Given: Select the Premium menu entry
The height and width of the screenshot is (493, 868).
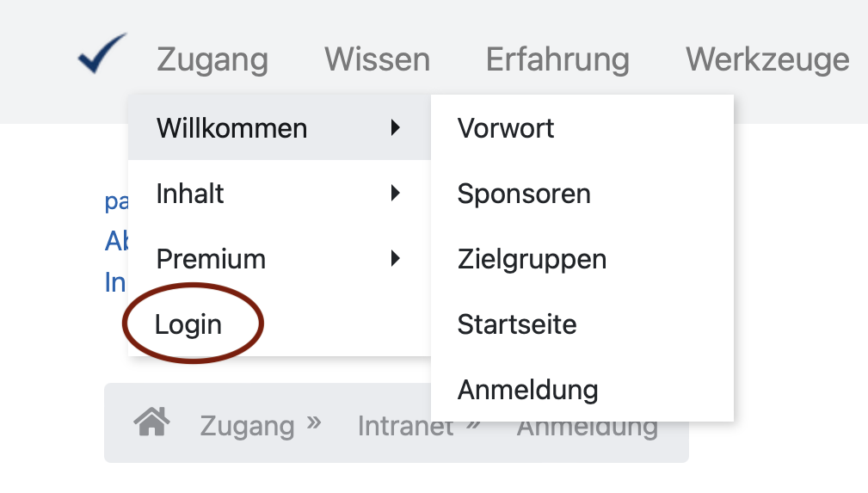Looking at the screenshot, I should coord(211,259).
